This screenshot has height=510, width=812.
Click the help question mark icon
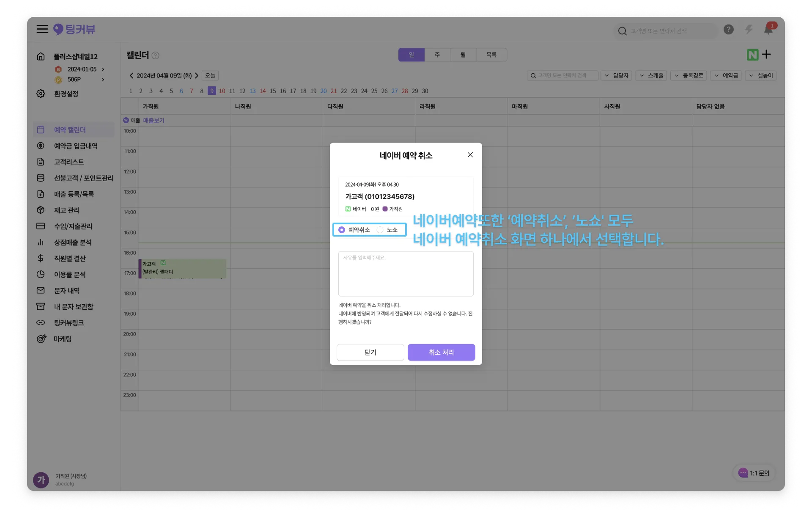click(728, 30)
